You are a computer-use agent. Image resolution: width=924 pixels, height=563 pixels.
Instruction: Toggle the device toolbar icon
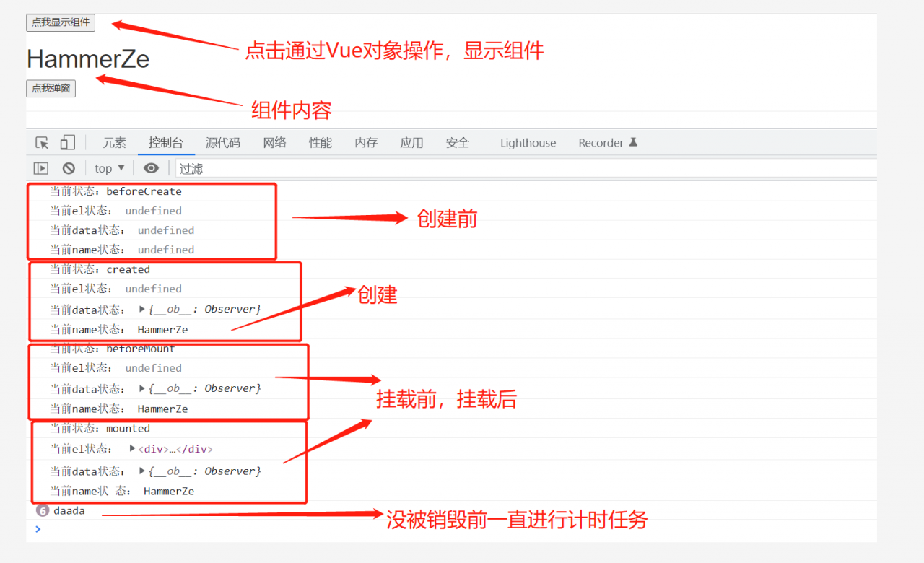[x=67, y=143]
